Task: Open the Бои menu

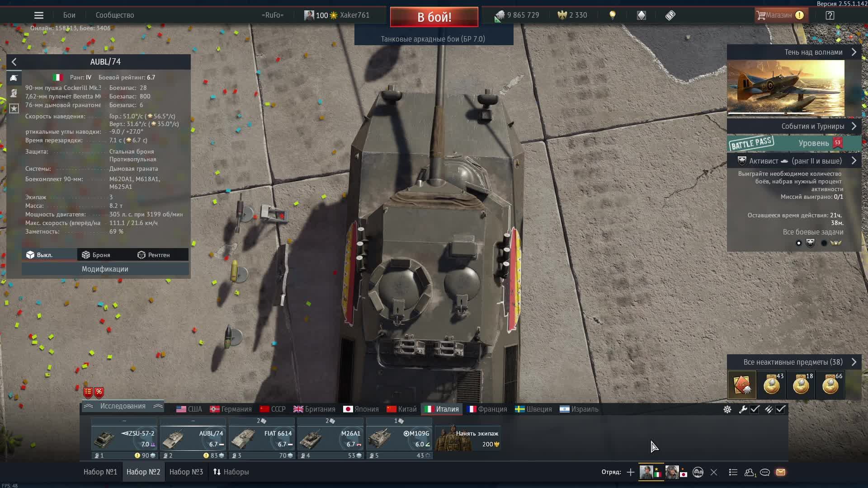Action: pyautogui.click(x=69, y=15)
